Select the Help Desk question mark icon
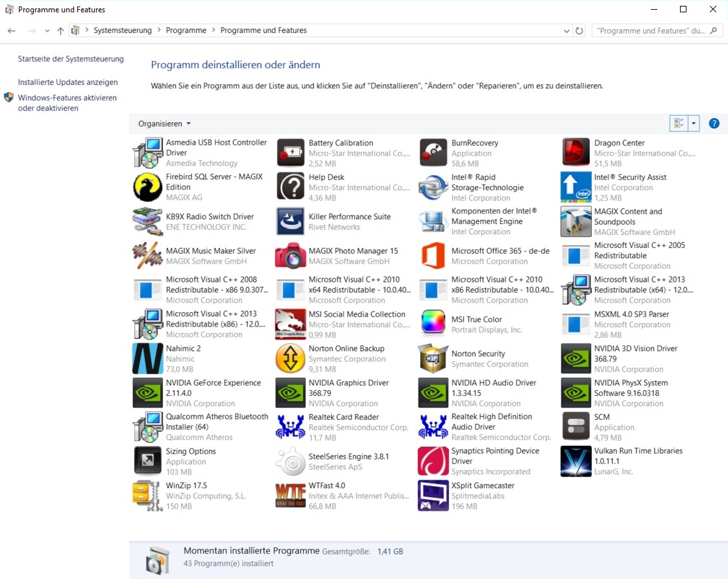 291,187
